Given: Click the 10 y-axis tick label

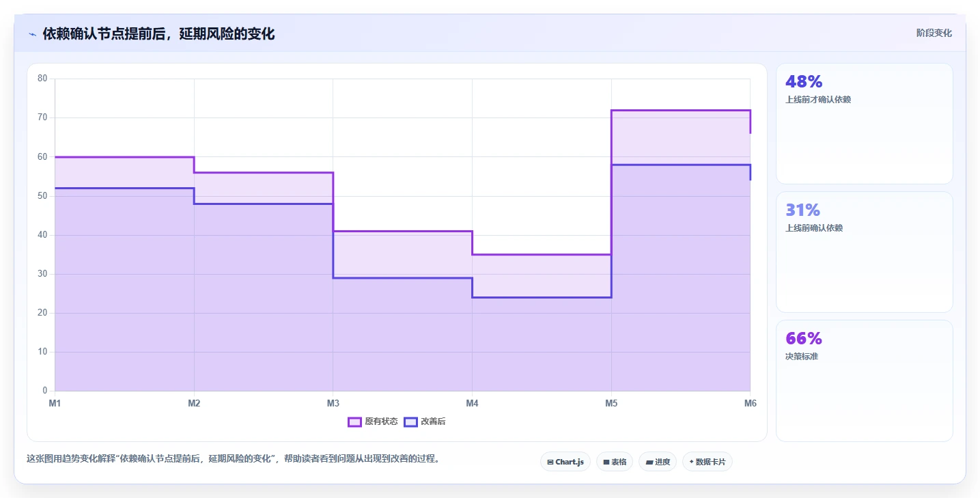Looking at the screenshot, I should 42,352.
